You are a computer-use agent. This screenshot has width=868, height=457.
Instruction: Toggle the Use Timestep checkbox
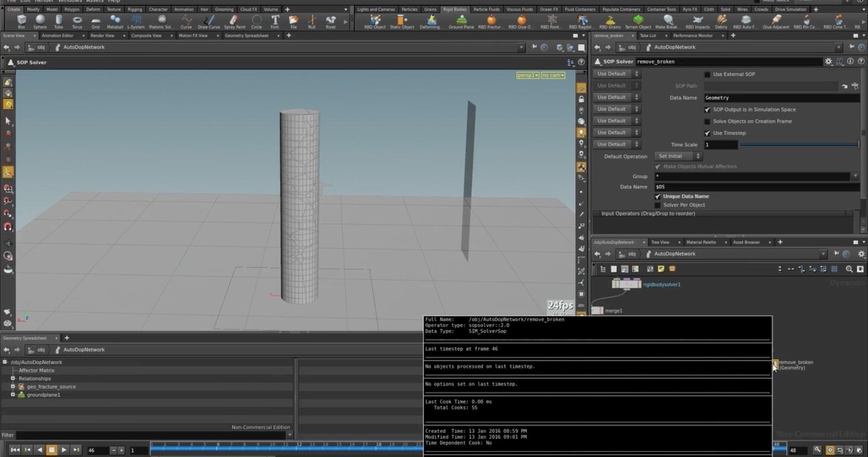708,133
